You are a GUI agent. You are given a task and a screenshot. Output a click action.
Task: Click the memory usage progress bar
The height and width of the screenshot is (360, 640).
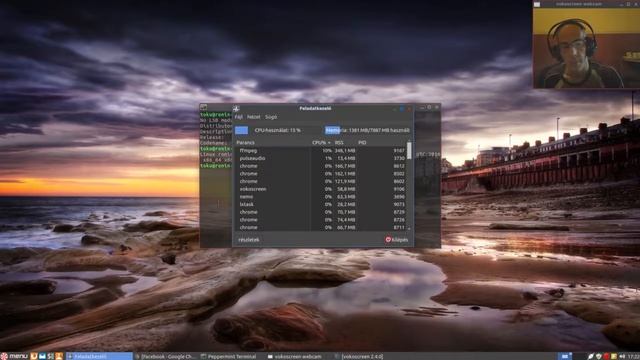pyautogui.click(x=367, y=130)
